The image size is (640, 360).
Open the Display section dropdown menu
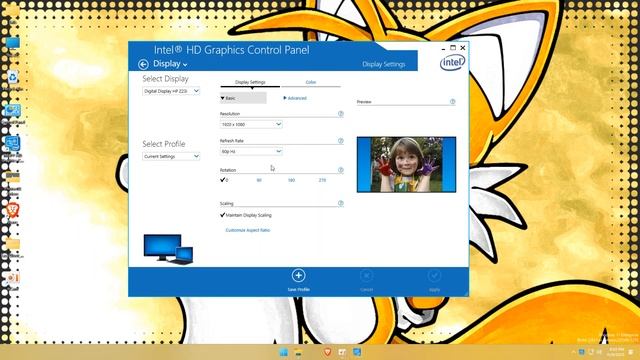click(x=170, y=64)
